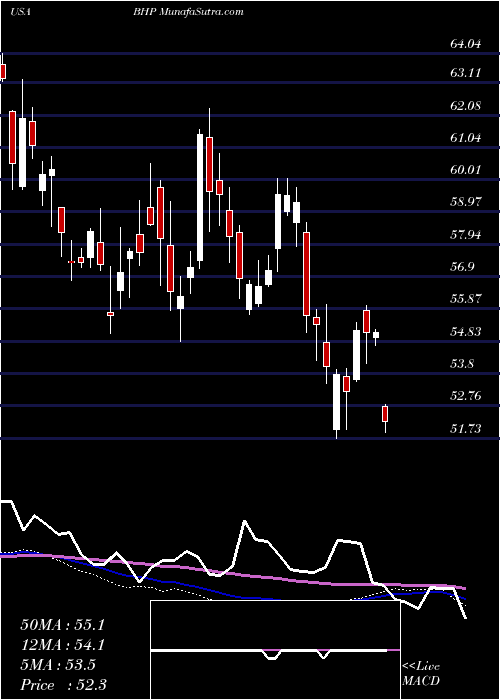Click the 55.87 price level label
The height and width of the screenshot is (700, 500).
(x=466, y=299)
